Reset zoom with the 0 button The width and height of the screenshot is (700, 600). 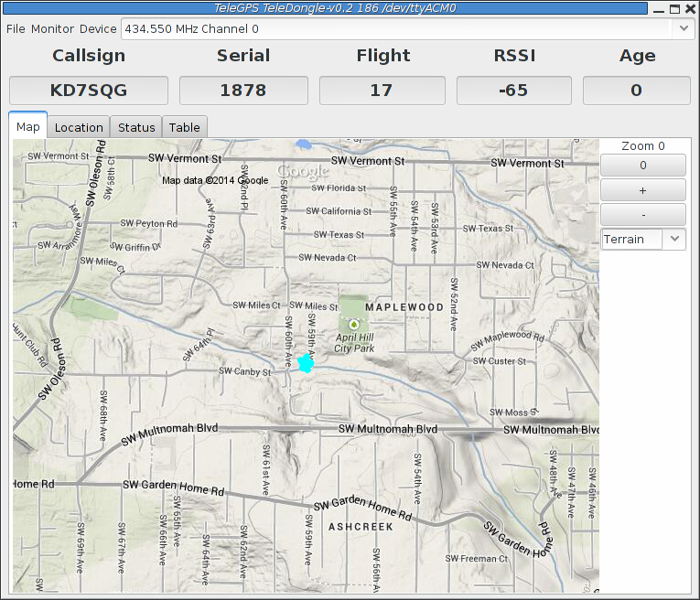(642, 166)
